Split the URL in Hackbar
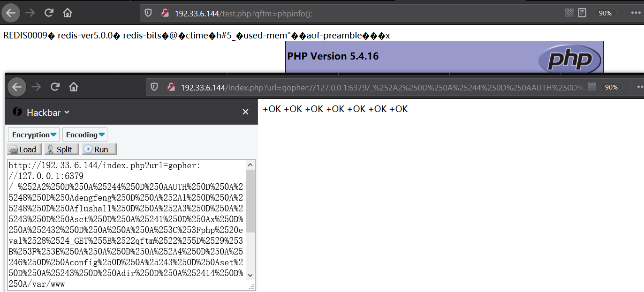This screenshot has width=644, height=292. (x=61, y=150)
